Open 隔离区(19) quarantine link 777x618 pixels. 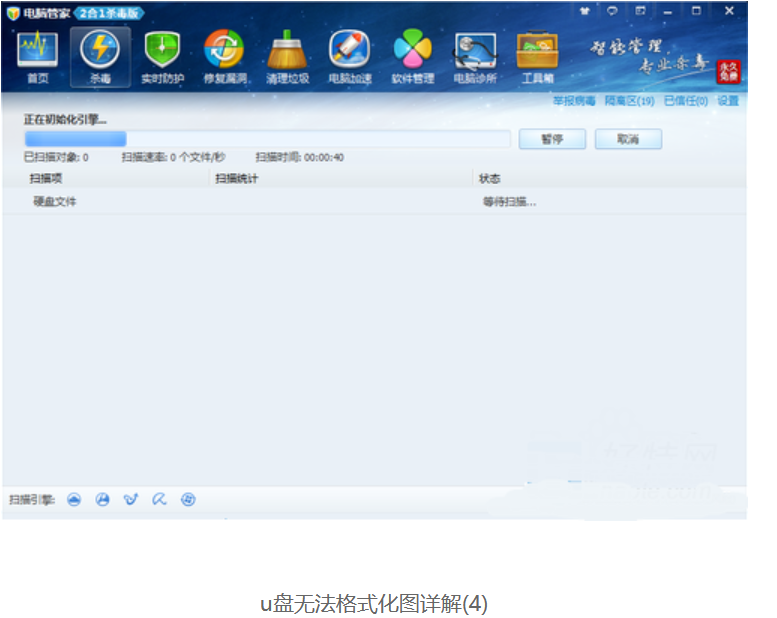click(630, 101)
